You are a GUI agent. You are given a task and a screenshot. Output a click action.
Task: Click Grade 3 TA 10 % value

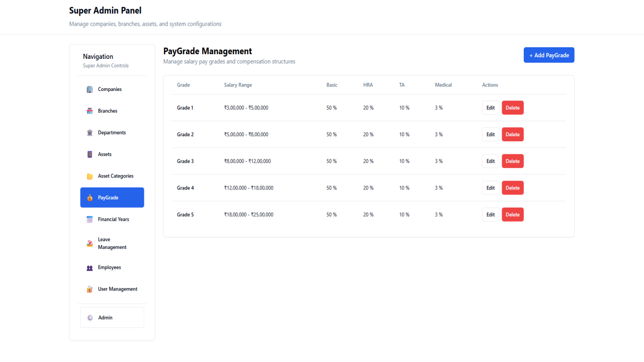pyautogui.click(x=405, y=161)
